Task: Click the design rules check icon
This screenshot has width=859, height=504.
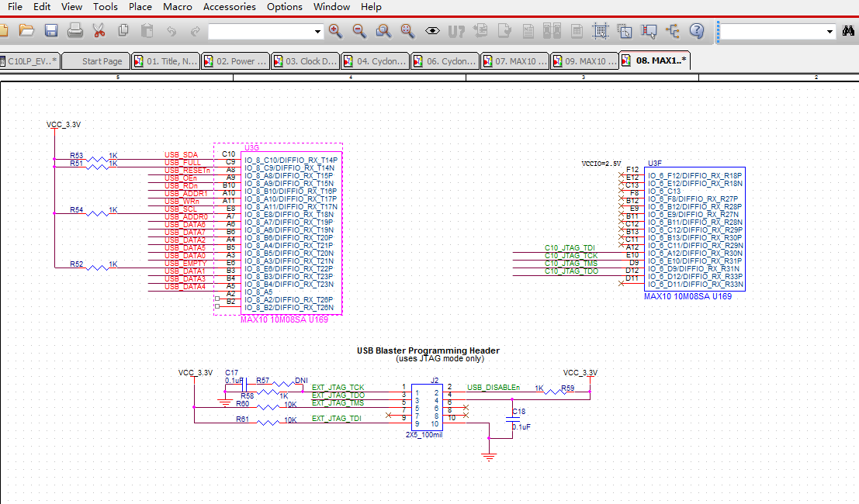Action: (504, 31)
